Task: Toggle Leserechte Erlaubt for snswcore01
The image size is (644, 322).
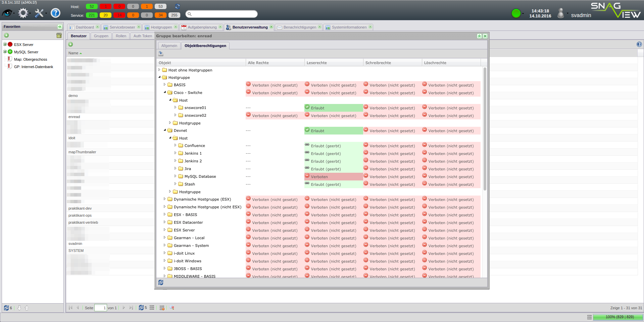Action: click(x=334, y=108)
